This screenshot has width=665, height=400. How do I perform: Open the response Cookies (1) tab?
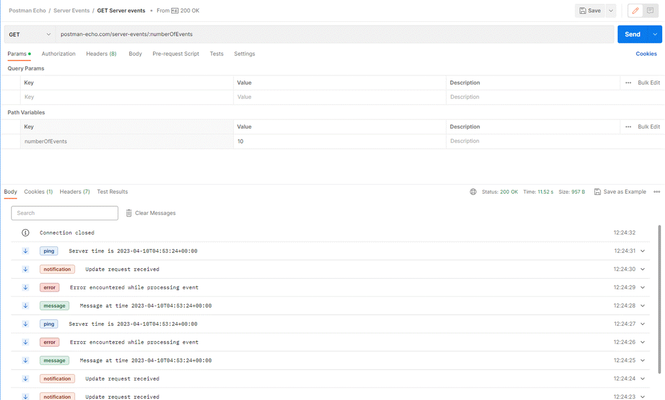click(38, 192)
